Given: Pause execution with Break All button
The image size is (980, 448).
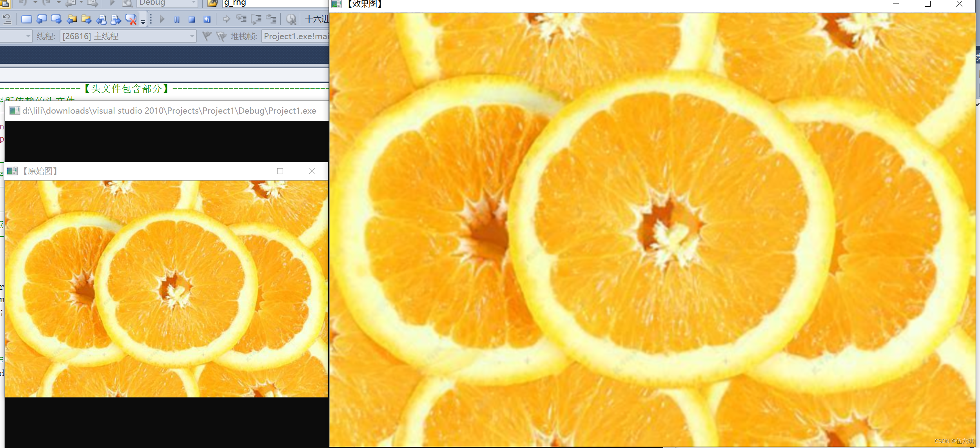Looking at the screenshot, I should point(177,19).
